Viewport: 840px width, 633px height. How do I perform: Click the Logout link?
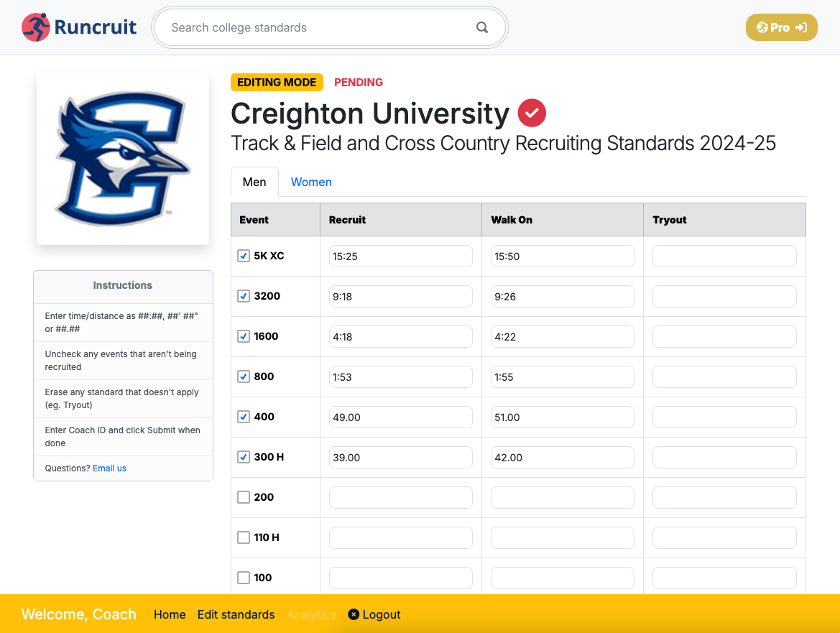pyautogui.click(x=374, y=614)
